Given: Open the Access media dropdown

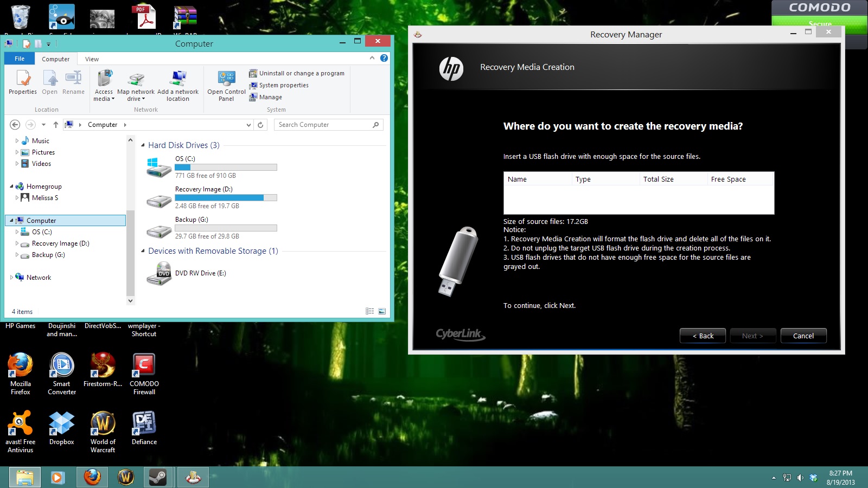Looking at the screenshot, I should [x=104, y=95].
